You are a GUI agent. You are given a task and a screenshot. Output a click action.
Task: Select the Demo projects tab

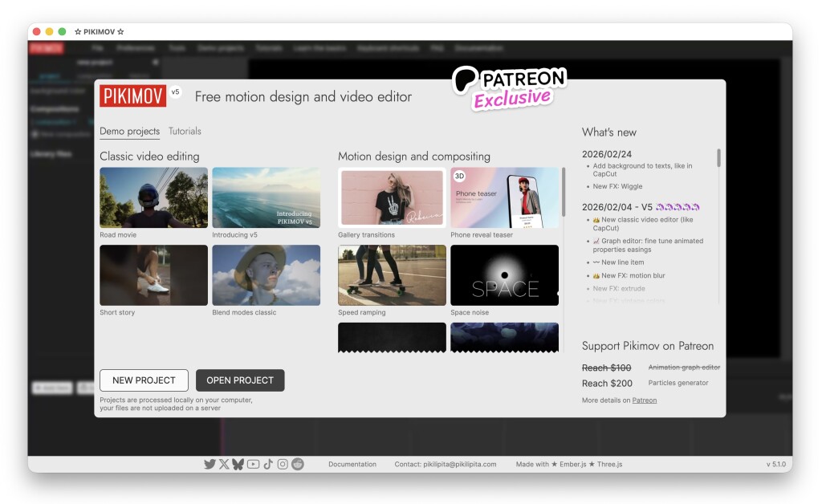click(129, 132)
